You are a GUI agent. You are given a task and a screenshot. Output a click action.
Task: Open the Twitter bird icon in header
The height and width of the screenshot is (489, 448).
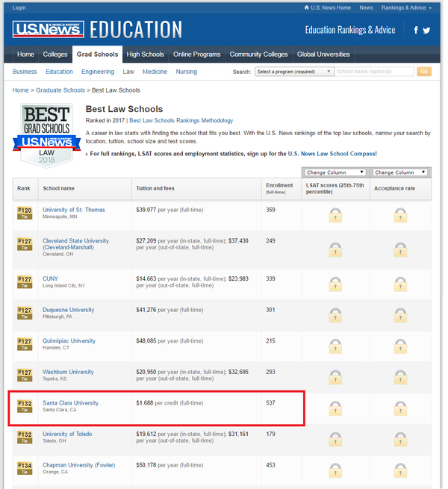coord(426,31)
